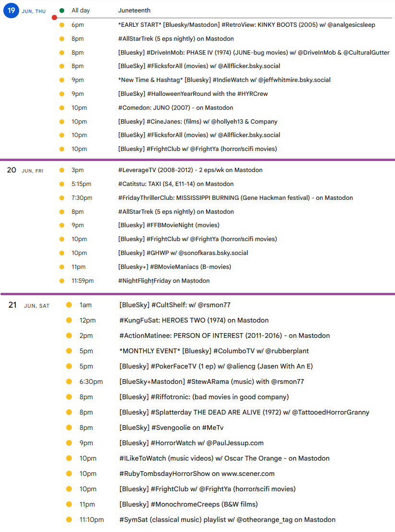Image resolution: width=395 pixels, height=532 pixels.
Task: Open the #PokerFaceTV event
Action: (x=216, y=367)
